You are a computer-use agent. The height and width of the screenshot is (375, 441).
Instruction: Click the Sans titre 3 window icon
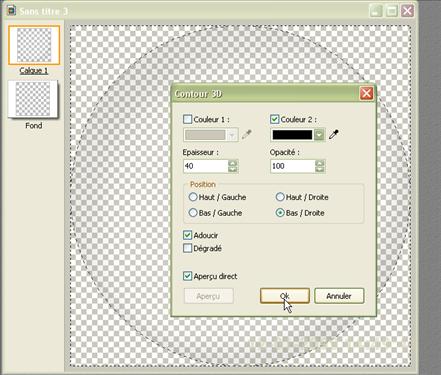(11, 11)
